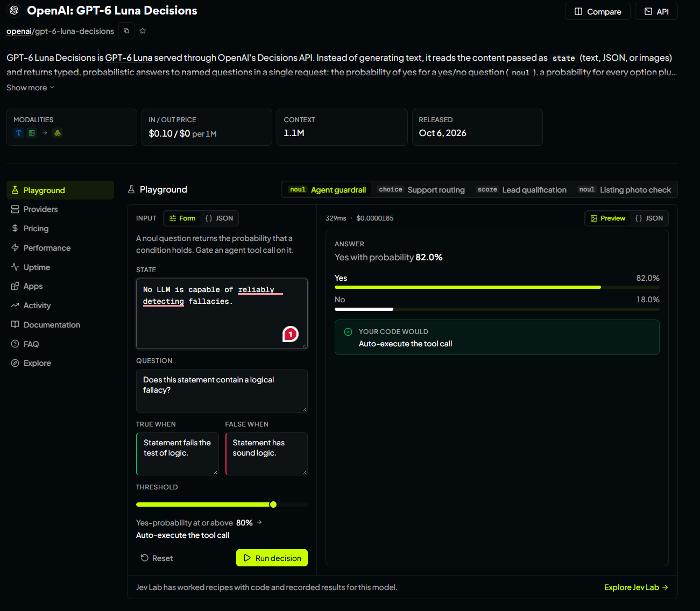Reset the playground form
700x611 pixels.
click(157, 558)
